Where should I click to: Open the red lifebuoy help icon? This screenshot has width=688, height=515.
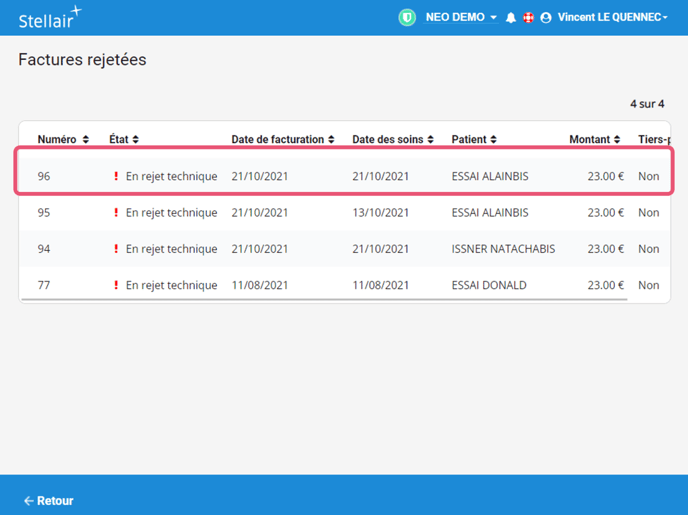pos(528,18)
